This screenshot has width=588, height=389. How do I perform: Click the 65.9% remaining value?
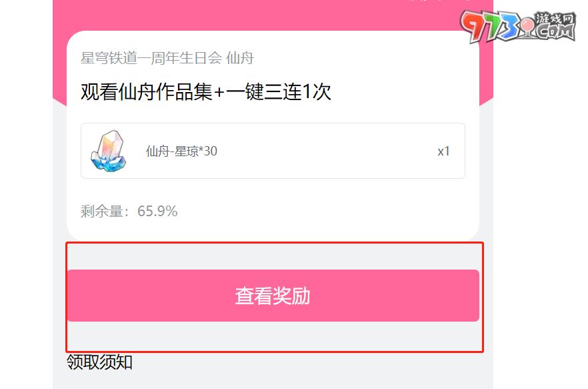157,211
